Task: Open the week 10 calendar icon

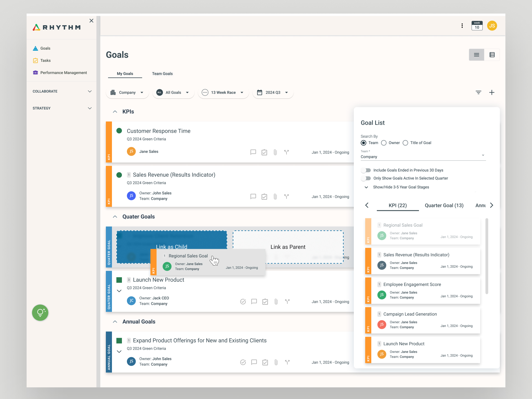Action: (477, 26)
